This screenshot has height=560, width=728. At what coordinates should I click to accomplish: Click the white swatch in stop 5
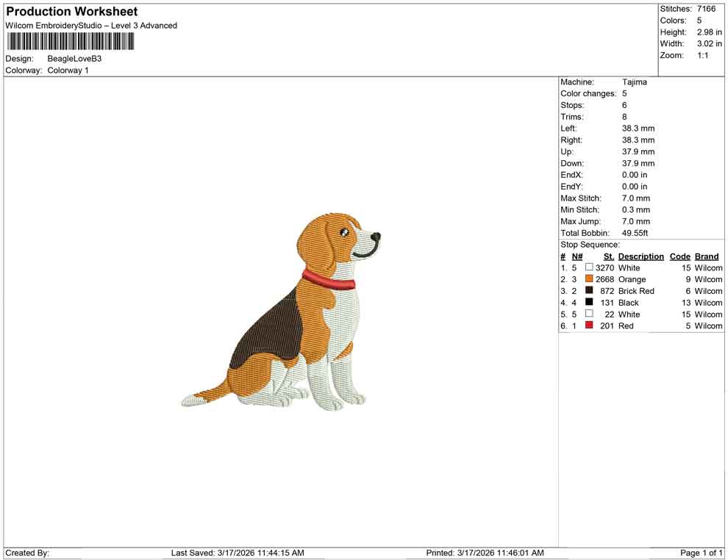click(589, 314)
